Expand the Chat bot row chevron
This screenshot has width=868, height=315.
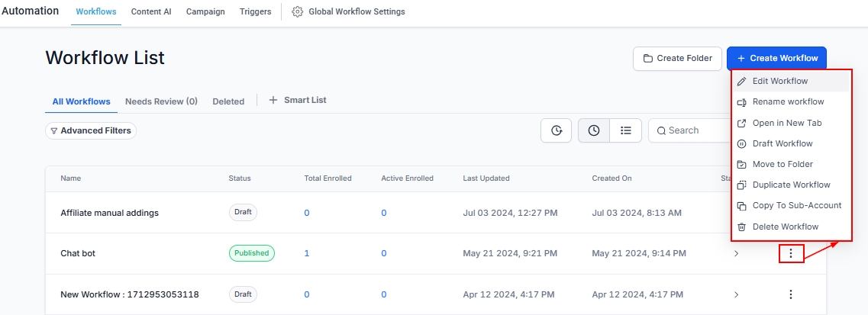pos(736,254)
